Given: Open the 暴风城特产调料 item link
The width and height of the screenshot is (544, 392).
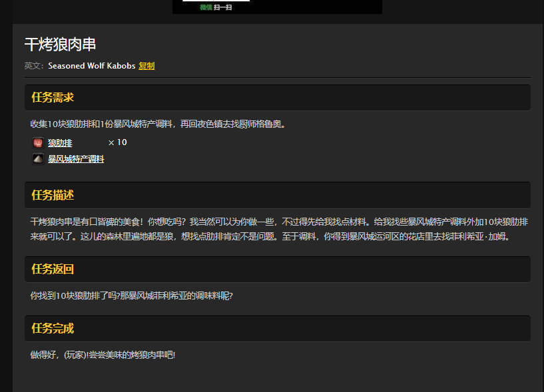Looking at the screenshot, I should coord(75,159).
